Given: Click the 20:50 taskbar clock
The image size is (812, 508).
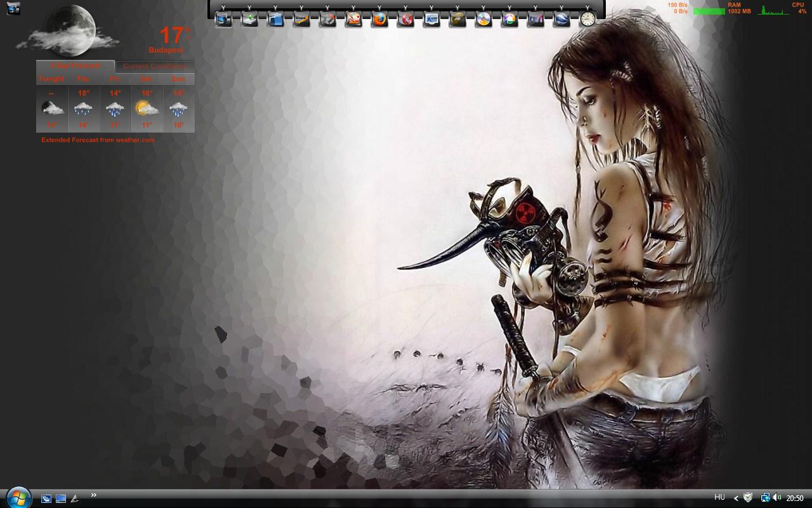Looking at the screenshot, I should [795, 498].
